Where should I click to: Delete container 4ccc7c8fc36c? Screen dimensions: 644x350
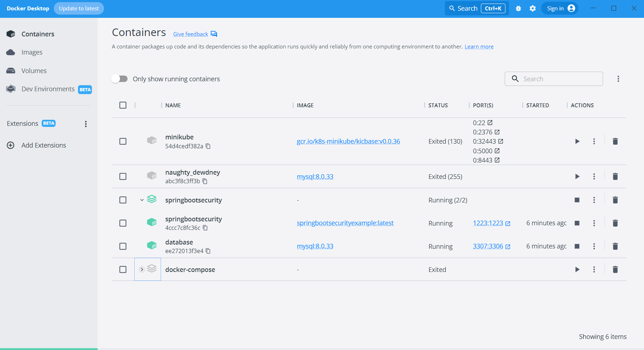point(615,223)
